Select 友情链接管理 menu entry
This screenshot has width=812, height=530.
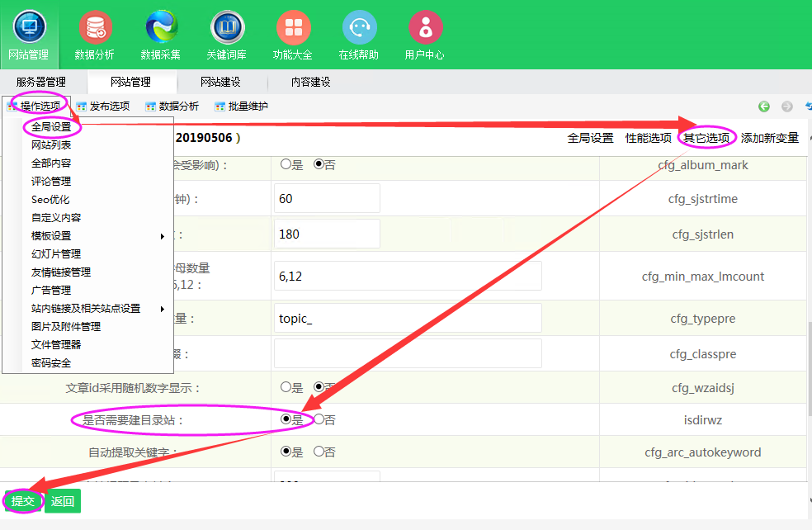(61, 272)
